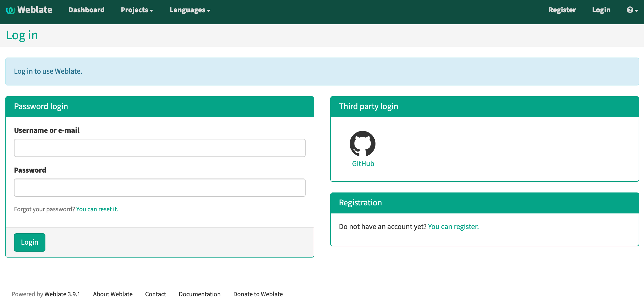
Task: Click the 'Forgot your password?' text
Action: pos(44,209)
